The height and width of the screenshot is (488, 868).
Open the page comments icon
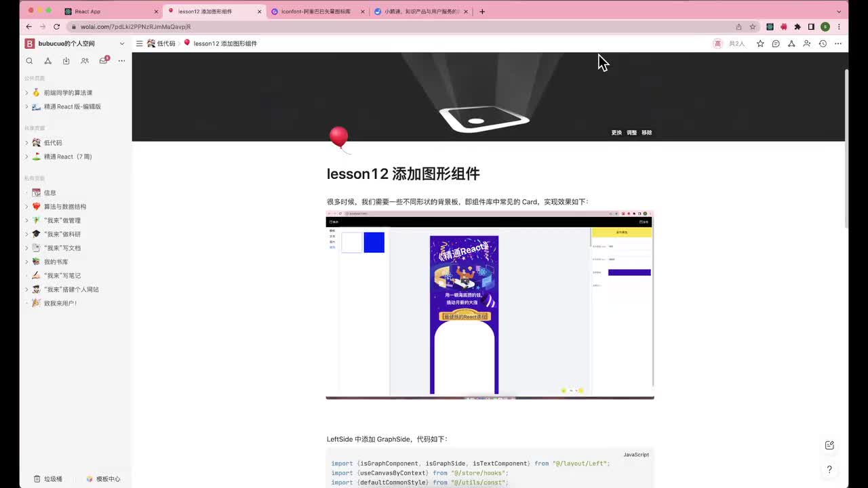click(x=776, y=43)
